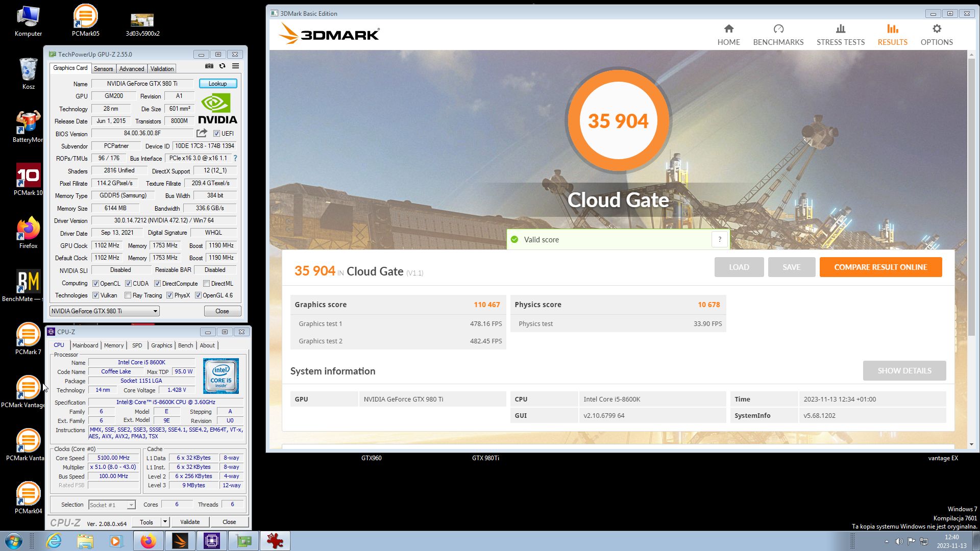
Task: Toggle the Ray Tracing checkbox
Action: pos(128,295)
